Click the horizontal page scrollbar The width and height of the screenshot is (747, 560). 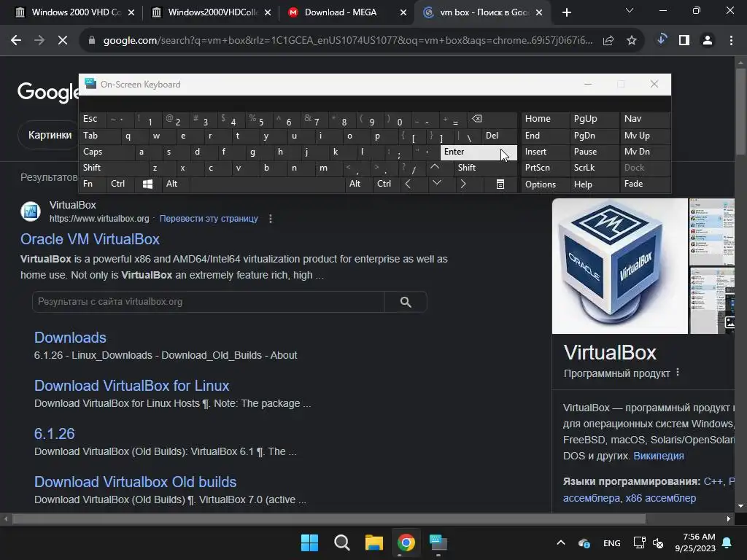(329, 518)
